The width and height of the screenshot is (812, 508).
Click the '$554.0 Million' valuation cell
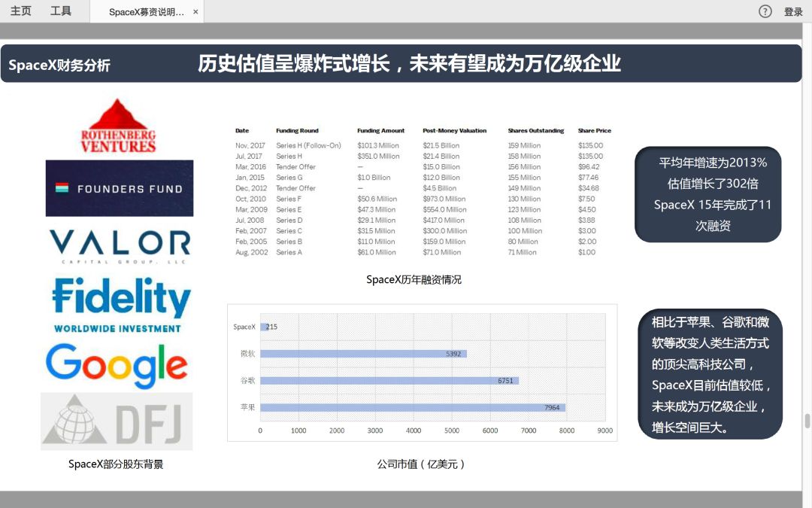click(445, 209)
